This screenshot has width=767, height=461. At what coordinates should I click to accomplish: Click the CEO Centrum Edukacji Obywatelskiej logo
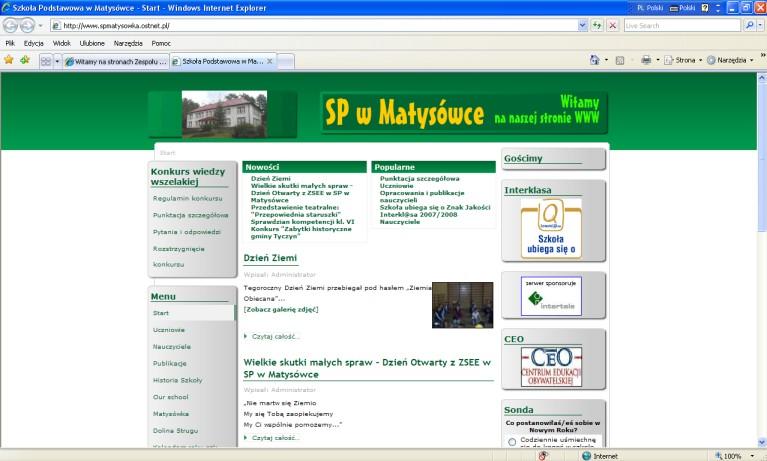click(x=551, y=367)
